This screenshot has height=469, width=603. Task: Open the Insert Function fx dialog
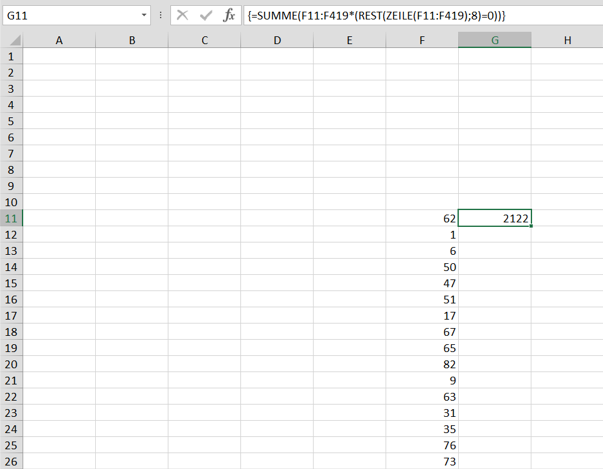pos(229,15)
